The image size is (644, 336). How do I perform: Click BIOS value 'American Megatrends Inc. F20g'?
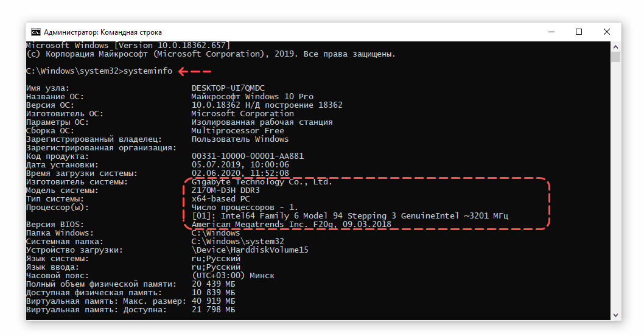pos(291,224)
